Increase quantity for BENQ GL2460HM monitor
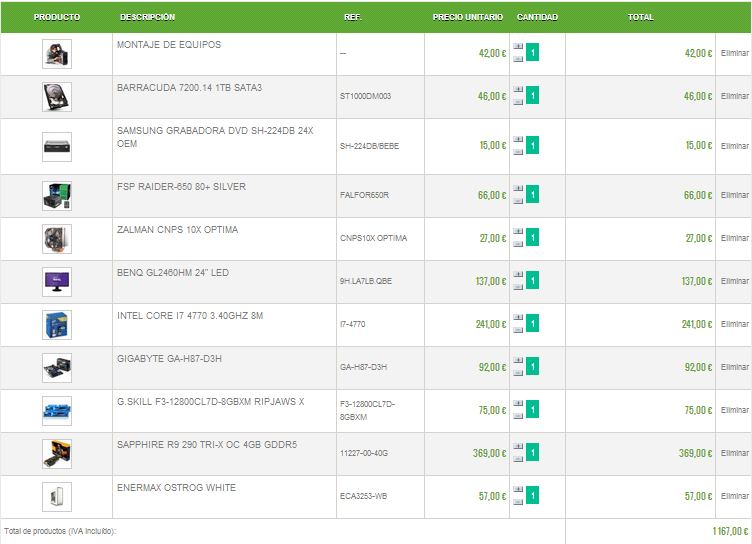 pos(518,274)
